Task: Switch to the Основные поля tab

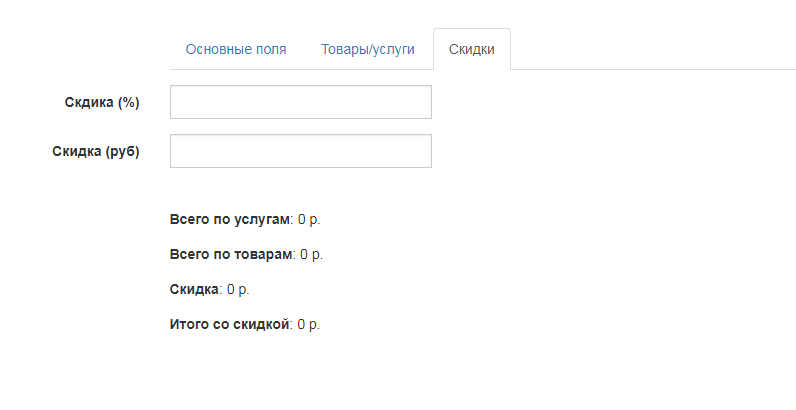Action: coord(236,49)
